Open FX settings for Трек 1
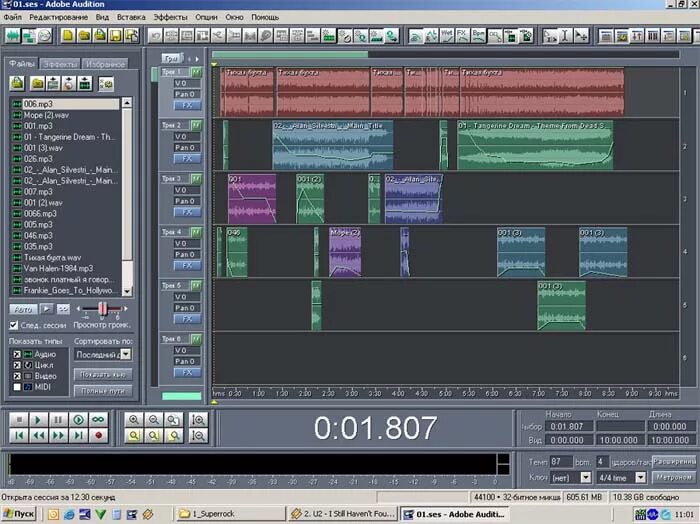Screen dimensions: 700x524 pos(187,105)
